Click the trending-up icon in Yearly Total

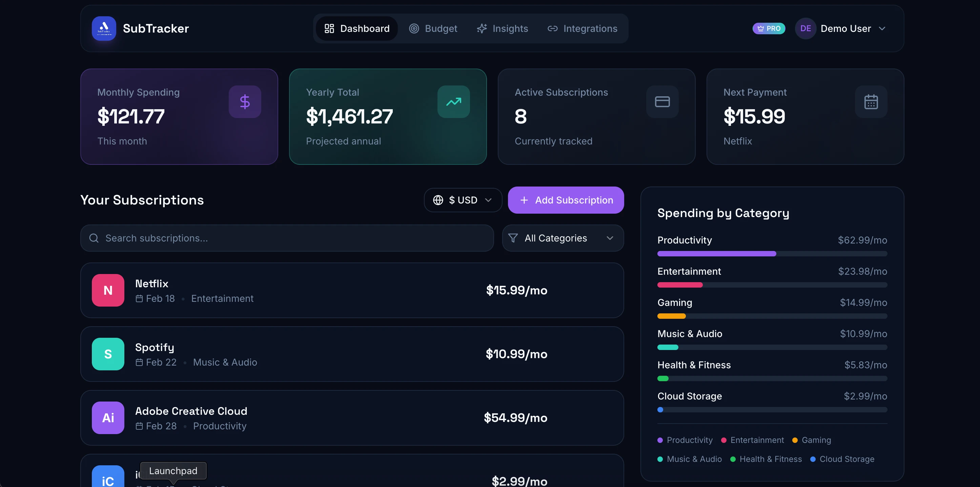click(453, 102)
